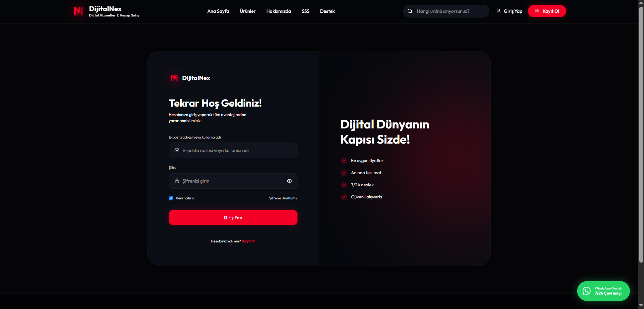Toggle password visibility with the eye icon

(x=289, y=181)
